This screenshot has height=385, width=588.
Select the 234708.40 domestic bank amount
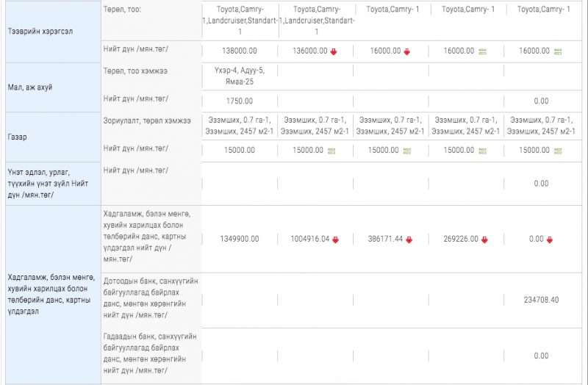[541, 300]
